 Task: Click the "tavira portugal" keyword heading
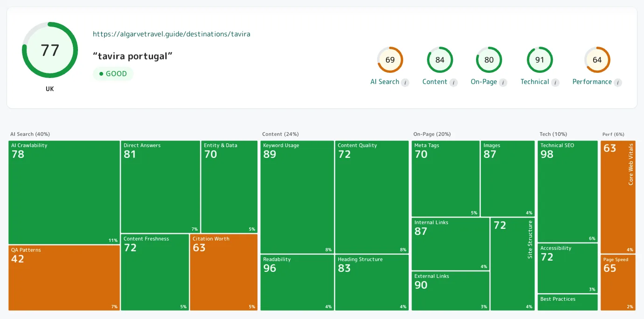(133, 56)
